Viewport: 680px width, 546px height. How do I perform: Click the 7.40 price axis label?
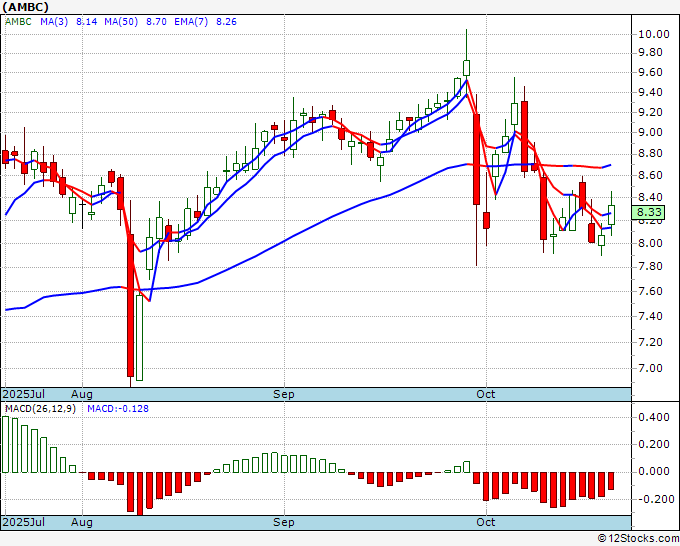coord(651,317)
